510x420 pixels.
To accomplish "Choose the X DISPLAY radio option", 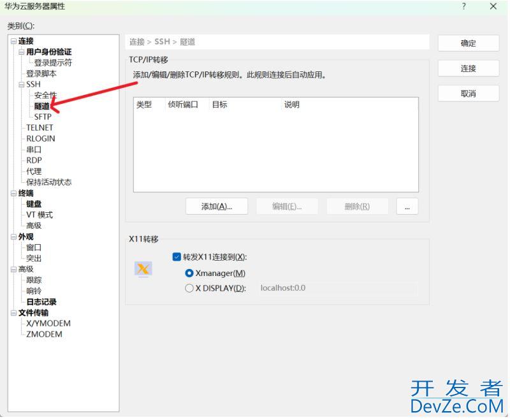I will click(x=189, y=288).
